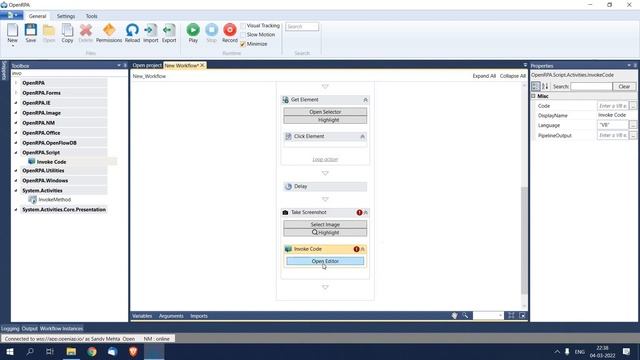Click the Invoke Code error indicator

click(356, 249)
